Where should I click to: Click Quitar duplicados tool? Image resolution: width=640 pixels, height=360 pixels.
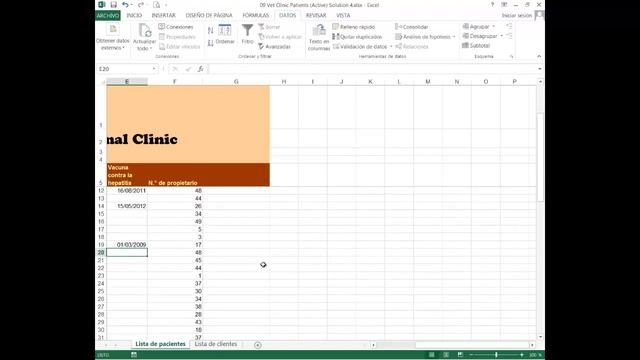click(357, 37)
